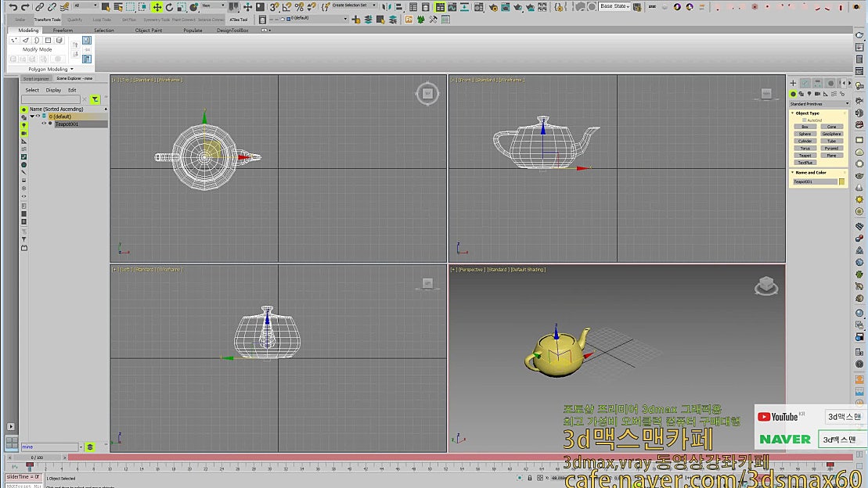Enable the AutoGrid checkbox
Screen dimensions: 868x488
tap(802, 120)
